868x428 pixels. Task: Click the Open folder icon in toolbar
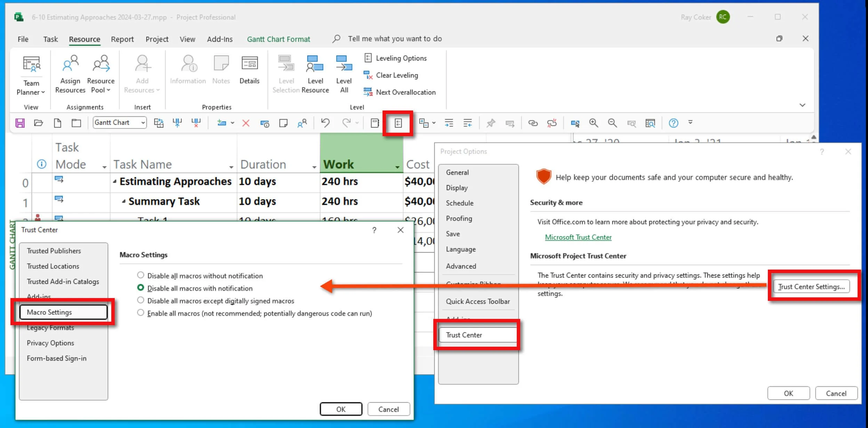(x=38, y=123)
